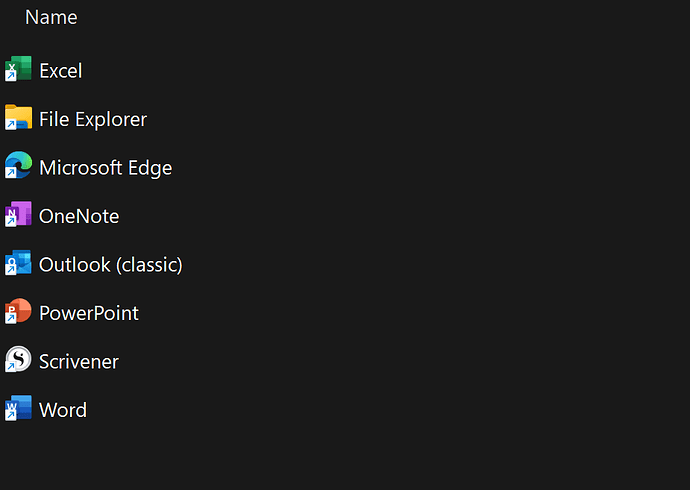Select the green Excel shortcut icon
This screenshot has height=490, width=690.
point(18,69)
